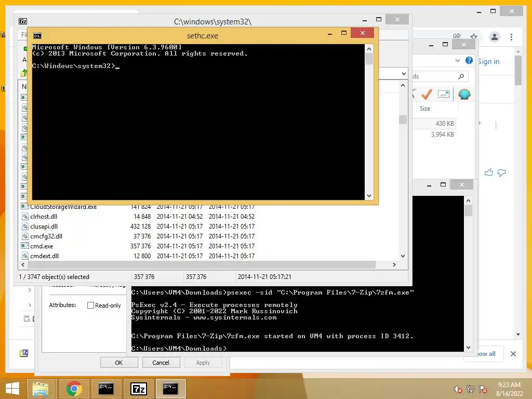This screenshot has height=399, width=532.
Task: Click the cmd.exe file icon in 7-Zip list
Action: tap(24, 246)
